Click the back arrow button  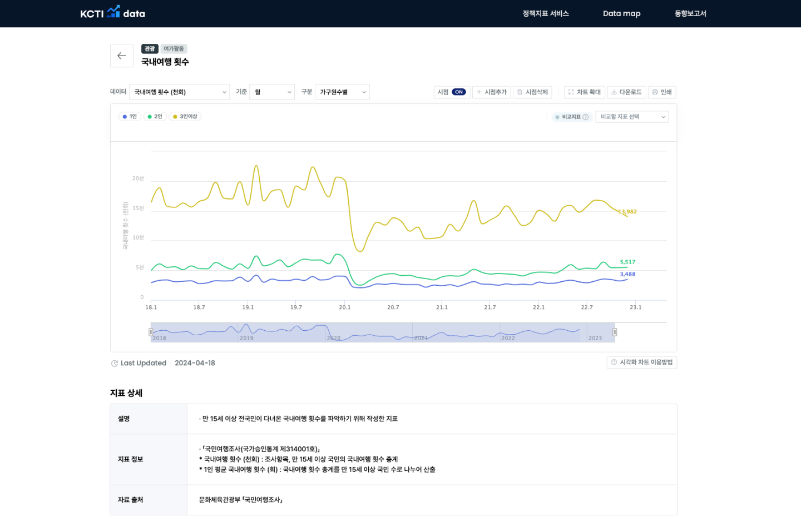pos(122,56)
